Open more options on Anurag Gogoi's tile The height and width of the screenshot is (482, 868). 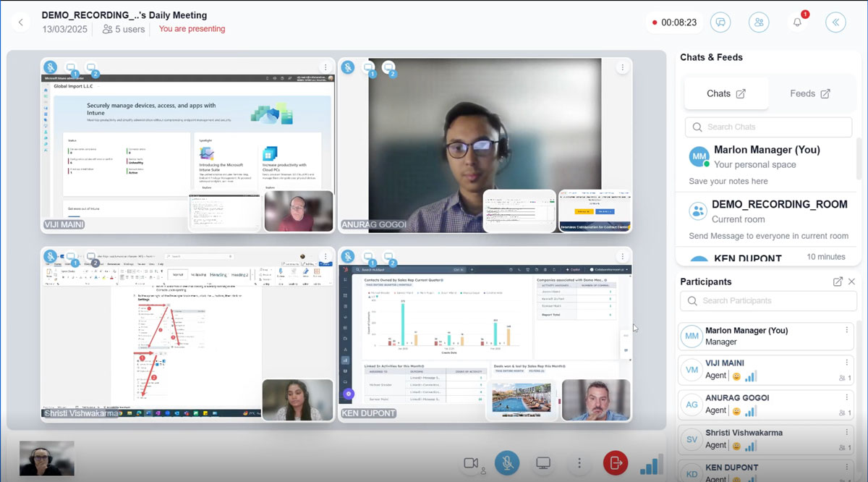[x=621, y=67]
